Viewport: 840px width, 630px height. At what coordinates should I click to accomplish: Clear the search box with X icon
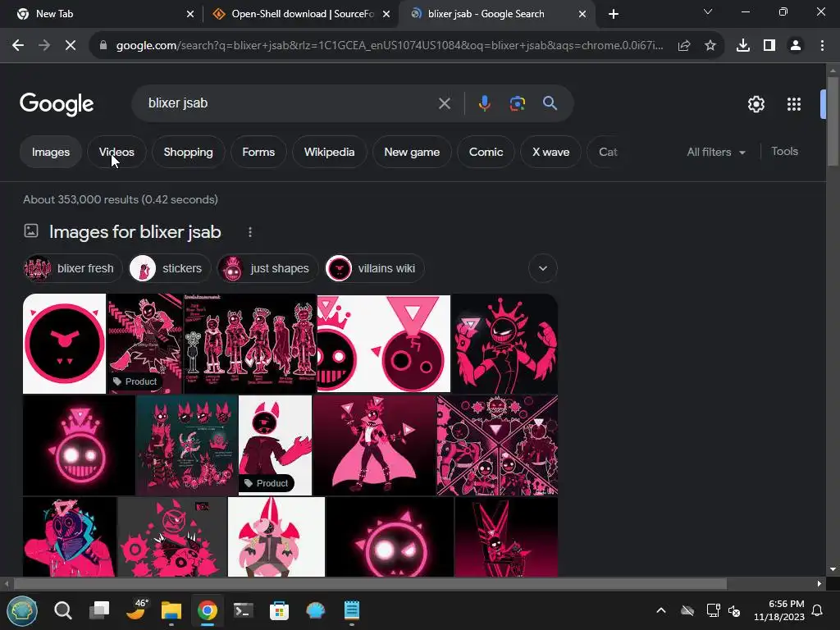pos(444,103)
